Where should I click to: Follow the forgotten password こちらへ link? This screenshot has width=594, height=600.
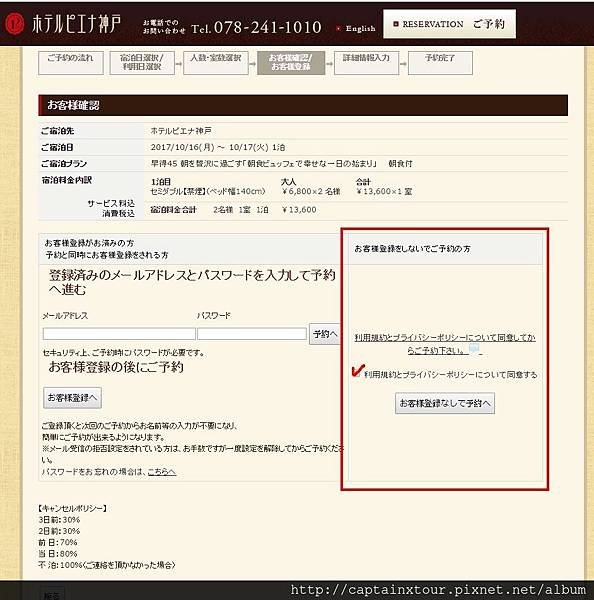[x=162, y=472]
